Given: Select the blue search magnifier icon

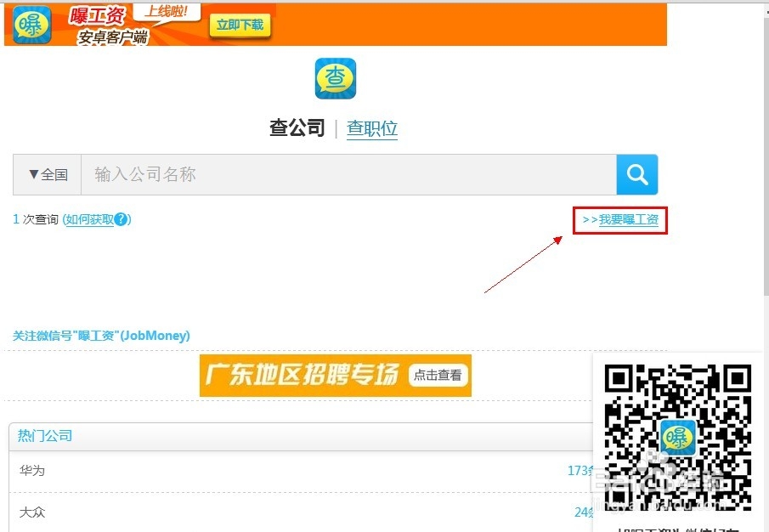Looking at the screenshot, I should click(x=636, y=173).
